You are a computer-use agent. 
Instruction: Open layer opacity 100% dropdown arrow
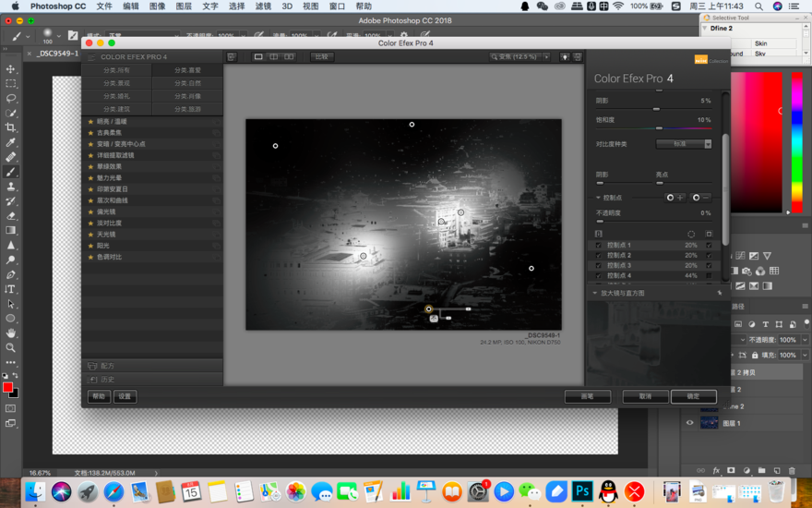(x=805, y=340)
